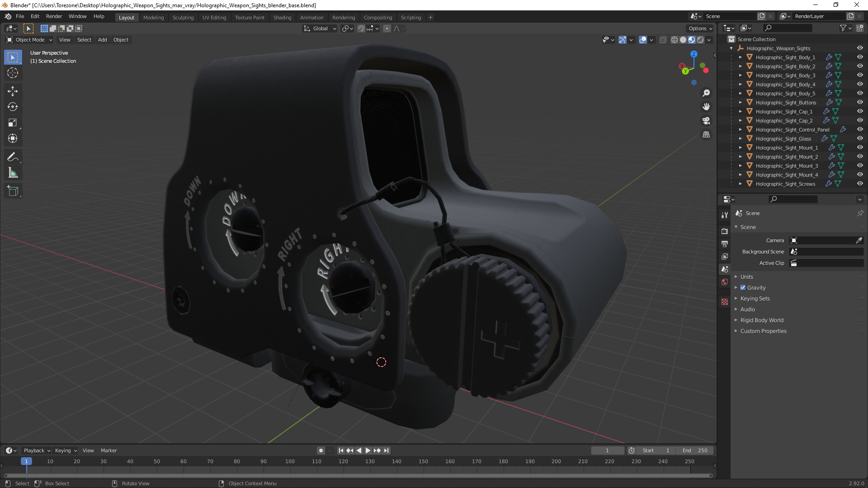Image resolution: width=868 pixels, height=488 pixels.
Task: Open the Render properties tab
Action: click(725, 231)
